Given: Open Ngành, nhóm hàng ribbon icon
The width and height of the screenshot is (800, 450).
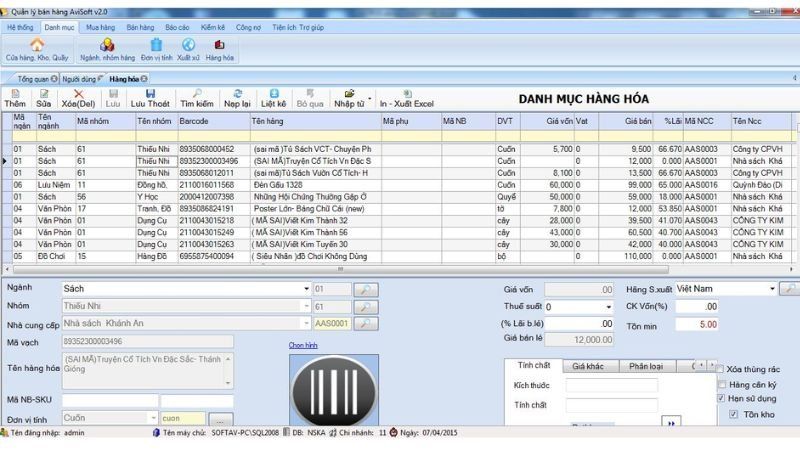Looking at the screenshot, I should click(106, 45).
